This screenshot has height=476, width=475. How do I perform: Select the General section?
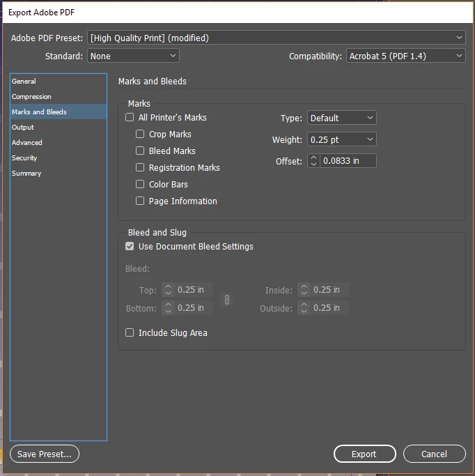(59, 81)
